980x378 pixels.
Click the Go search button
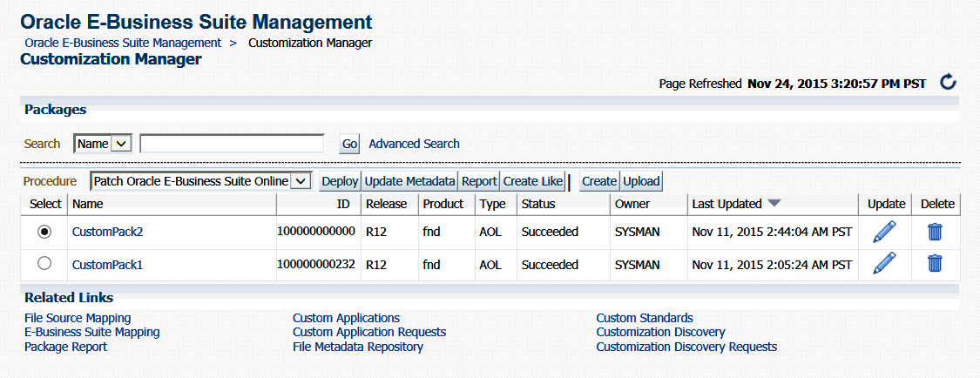[x=349, y=145]
